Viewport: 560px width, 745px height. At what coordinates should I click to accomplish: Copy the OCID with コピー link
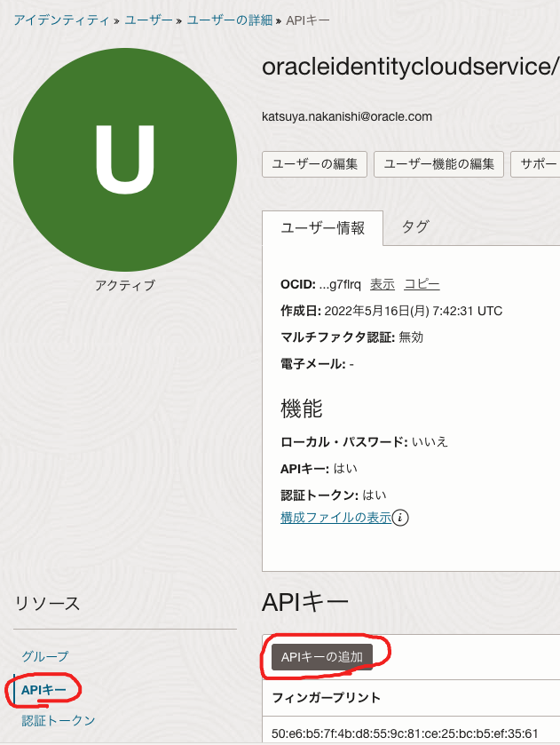coord(422,284)
